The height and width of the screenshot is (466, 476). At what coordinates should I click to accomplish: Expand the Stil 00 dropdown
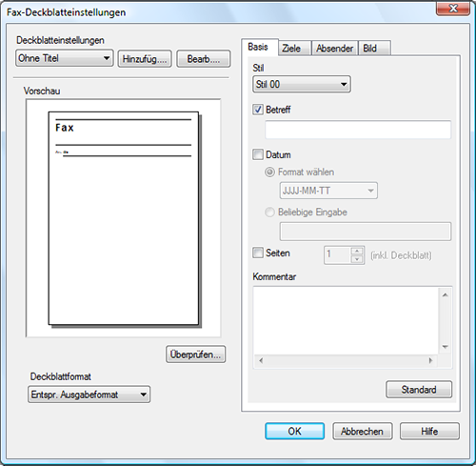click(302, 84)
